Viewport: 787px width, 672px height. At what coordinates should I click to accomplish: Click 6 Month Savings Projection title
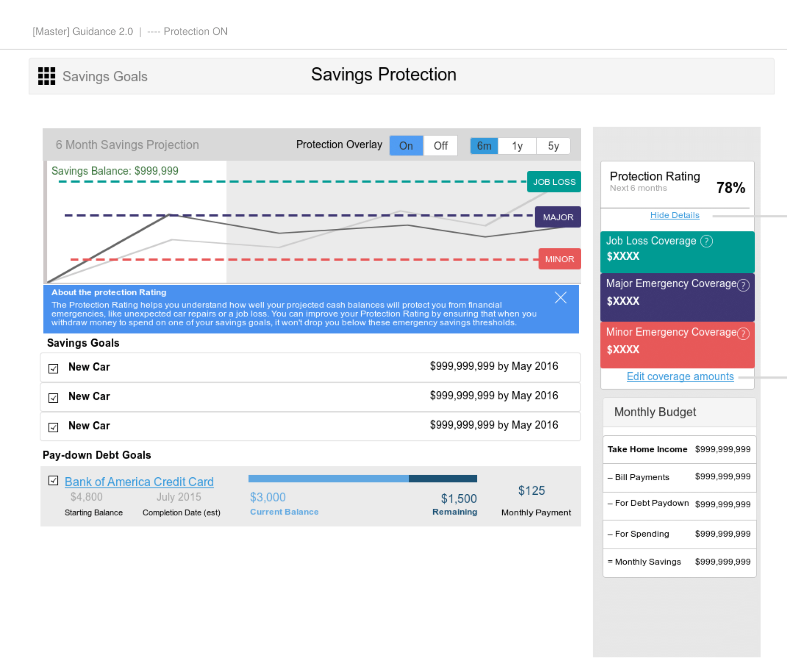click(x=127, y=145)
